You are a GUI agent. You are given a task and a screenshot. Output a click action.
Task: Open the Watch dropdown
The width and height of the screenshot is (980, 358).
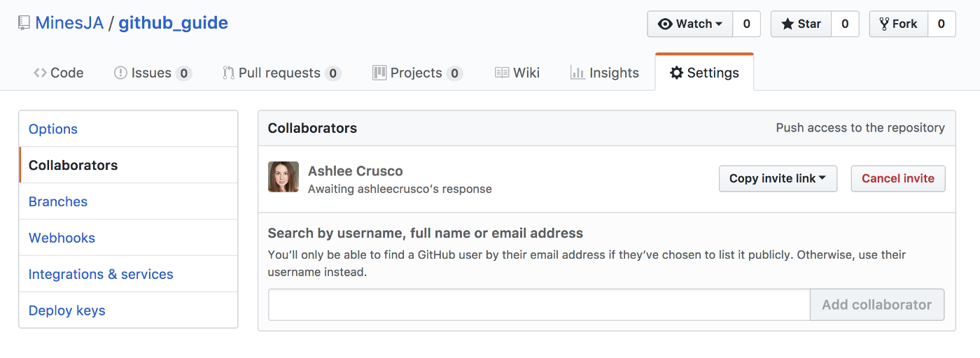(690, 24)
